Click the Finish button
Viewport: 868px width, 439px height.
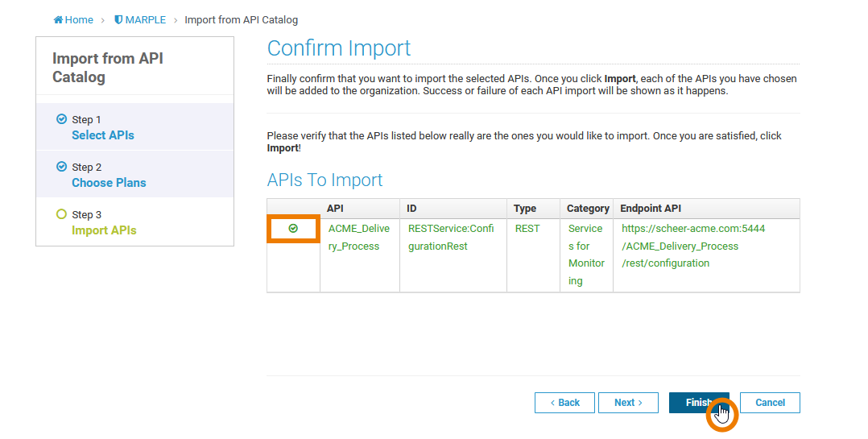coord(698,403)
